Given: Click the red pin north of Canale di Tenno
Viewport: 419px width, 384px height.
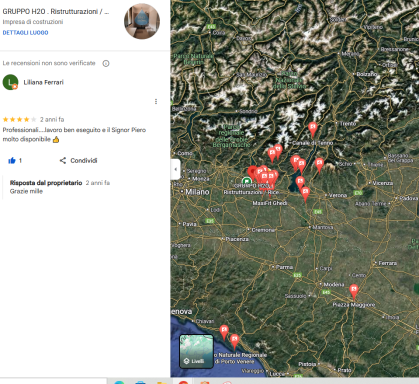Looking at the screenshot, I should tap(313, 129).
